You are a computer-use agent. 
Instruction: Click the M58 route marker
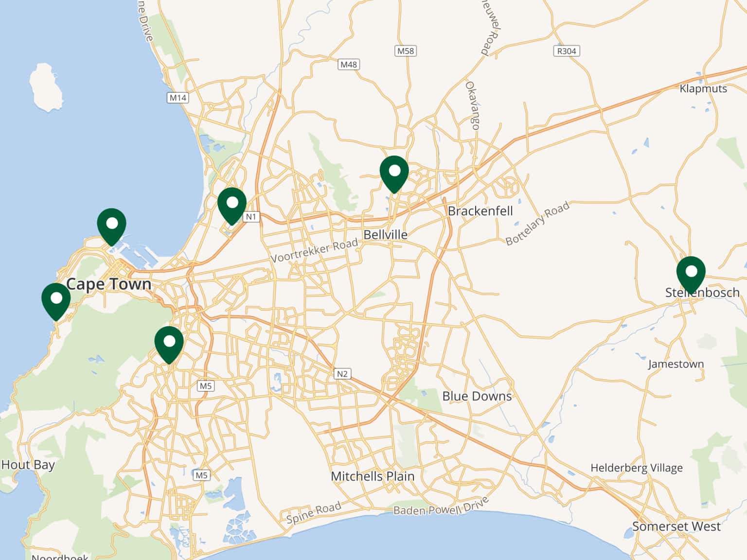tap(405, 51)
